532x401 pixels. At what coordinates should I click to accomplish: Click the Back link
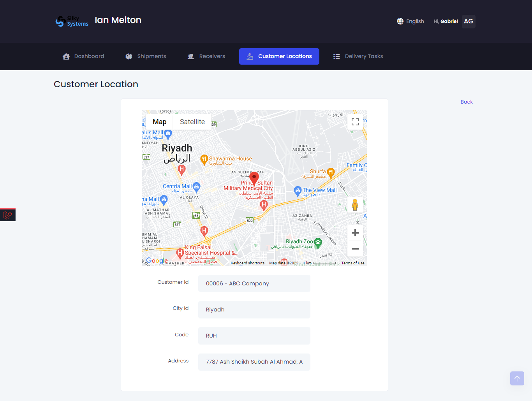[x=467, y=102]
